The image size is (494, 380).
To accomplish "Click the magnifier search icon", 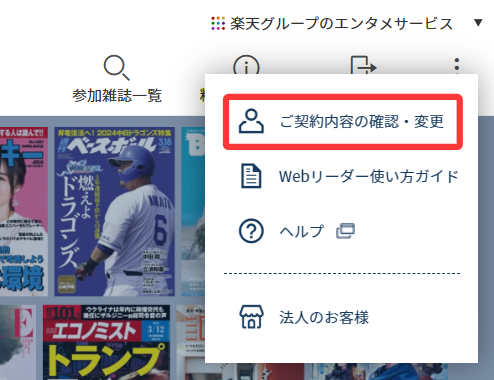I will (x=116, y=68).
